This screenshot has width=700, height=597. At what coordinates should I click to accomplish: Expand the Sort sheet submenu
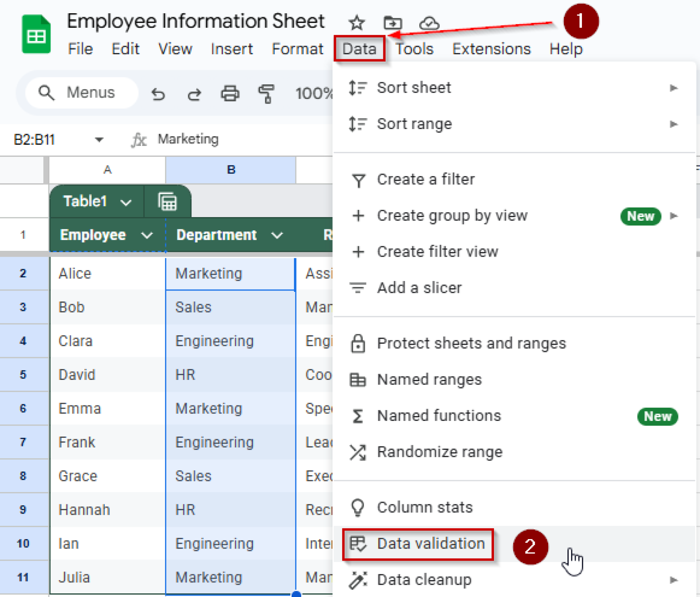pos(674,88)
